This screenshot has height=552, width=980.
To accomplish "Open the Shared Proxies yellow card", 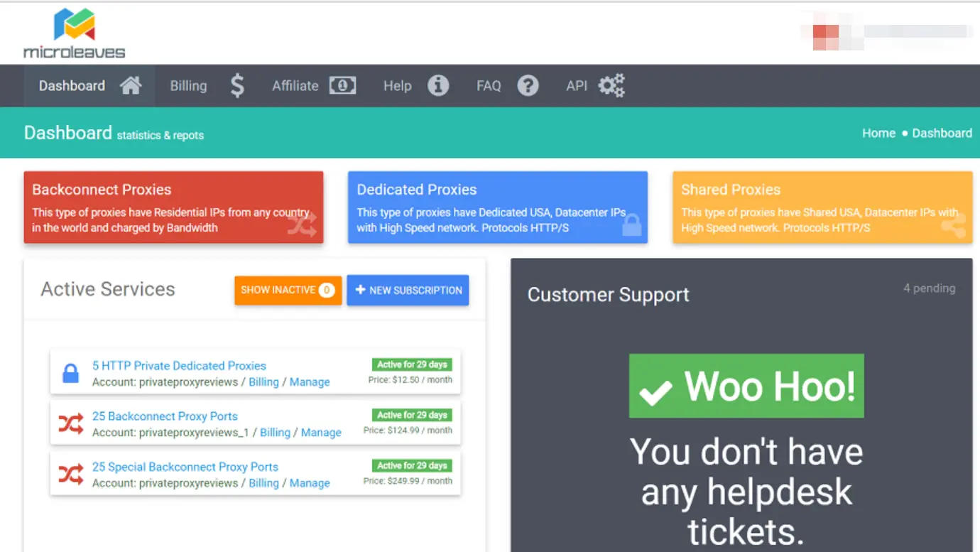I will pos(822,207).
